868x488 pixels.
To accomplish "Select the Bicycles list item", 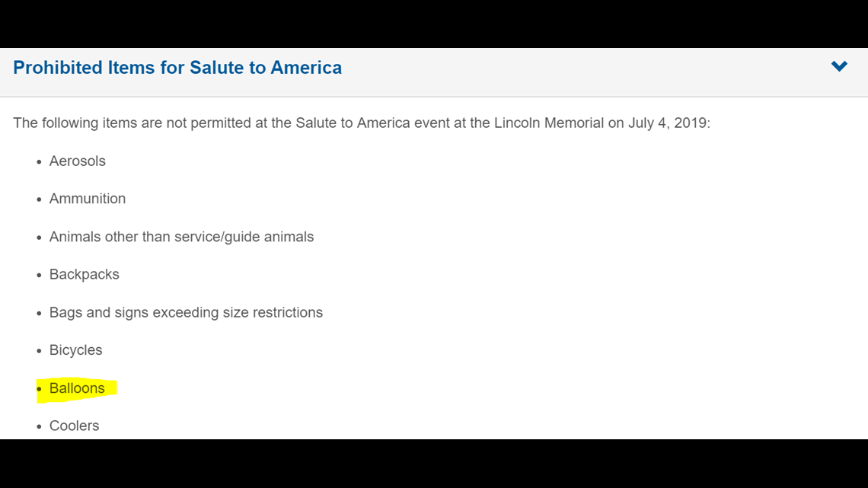I will click(x=76, y=350).
